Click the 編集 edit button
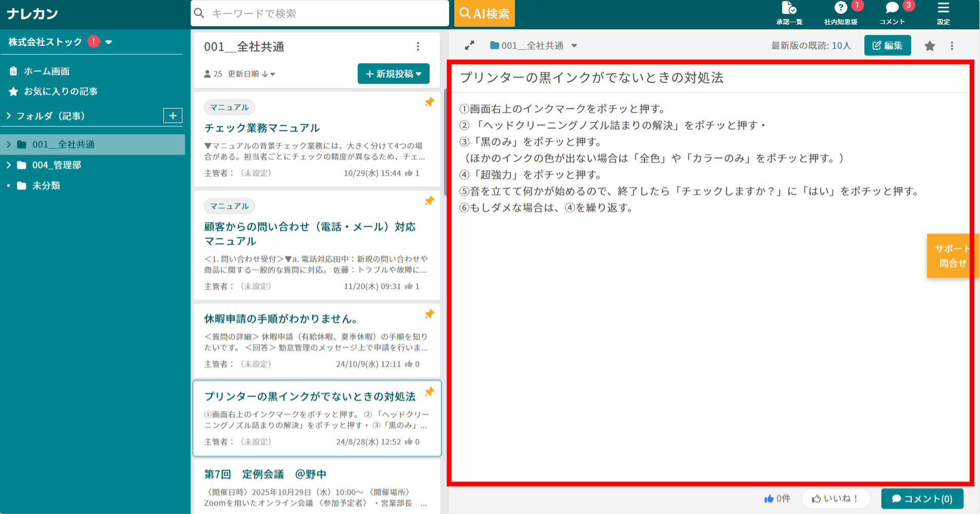980x514 pixels. pos(887,45)
